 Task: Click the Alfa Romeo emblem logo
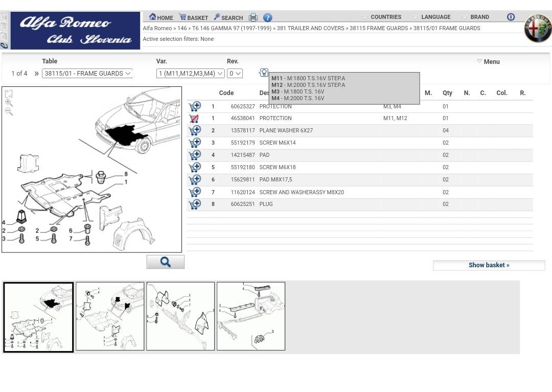(538, 28)
